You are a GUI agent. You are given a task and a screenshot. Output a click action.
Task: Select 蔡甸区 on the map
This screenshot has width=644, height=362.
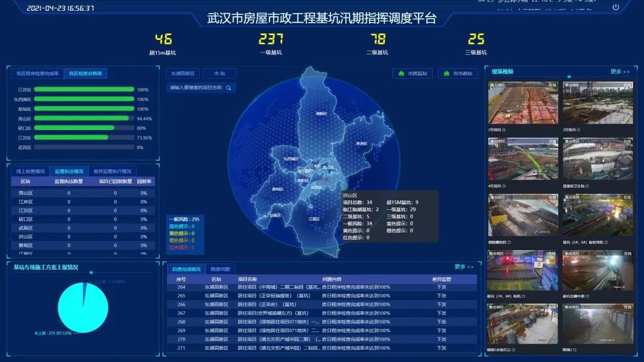pos(278,189)
